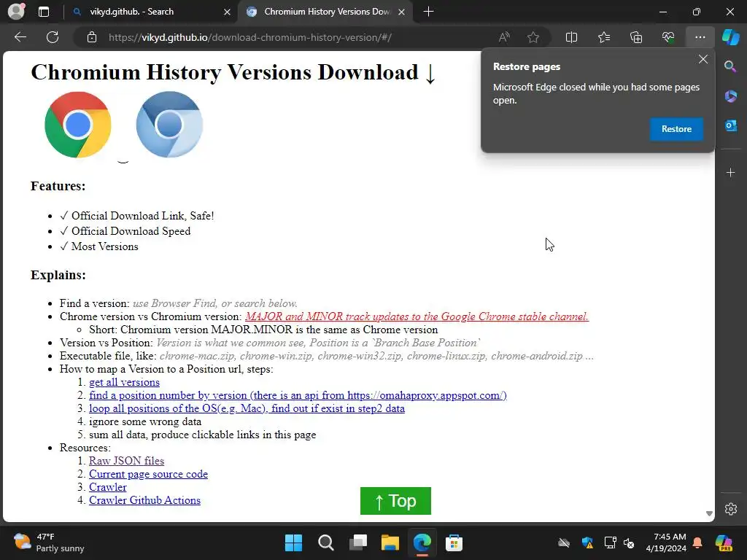
Task: Go back using the back arrow
Action: 20,37
